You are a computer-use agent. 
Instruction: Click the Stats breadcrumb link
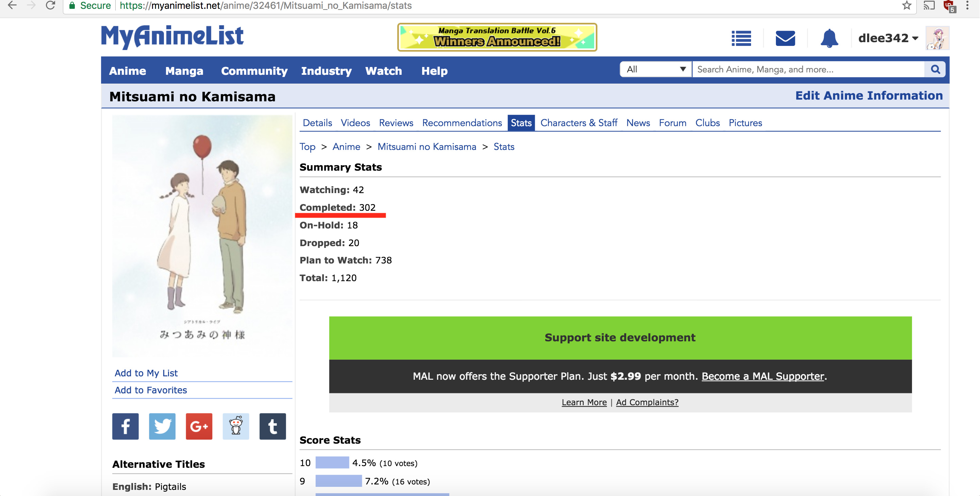tap(504, 147)
